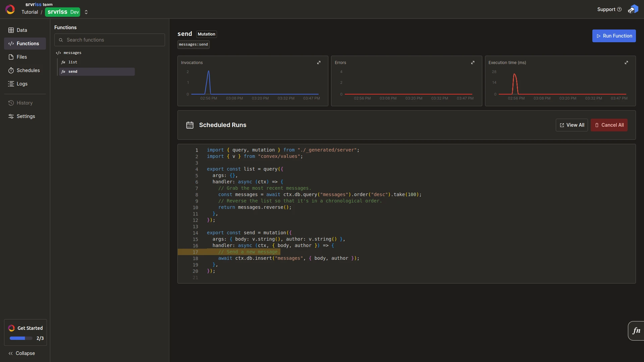Click the History icon in sidebar
644x362 pixels.
pyautogui.click(x=11, y=103)
